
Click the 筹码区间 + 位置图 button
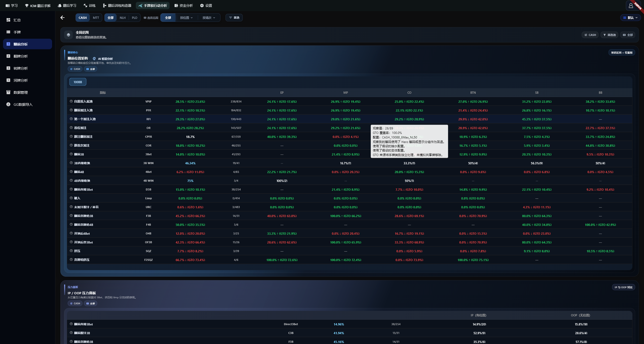(622, 53)
